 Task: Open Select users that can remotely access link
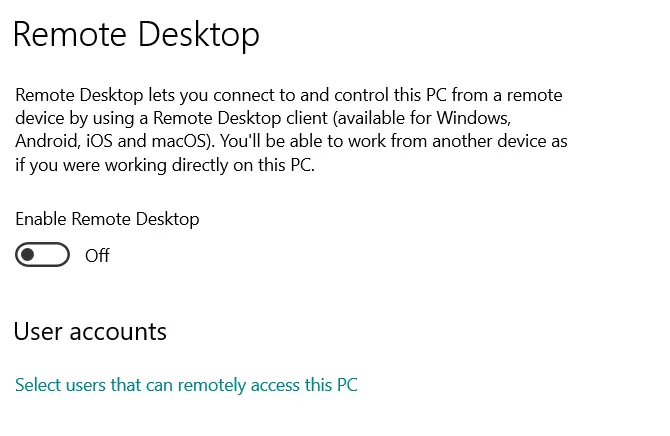(186, 385)
